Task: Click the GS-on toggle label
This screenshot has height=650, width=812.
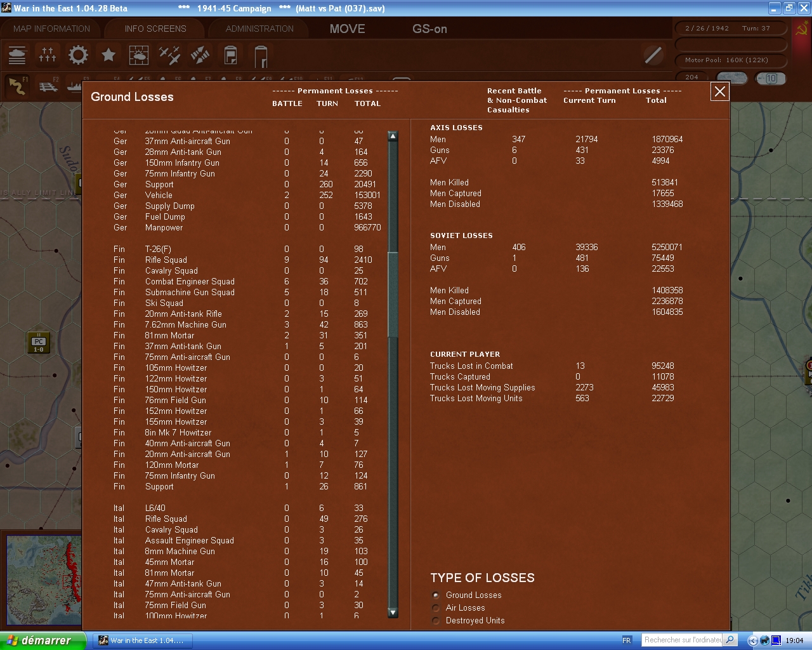Action: pyautogui.click(x=429, y=29)
